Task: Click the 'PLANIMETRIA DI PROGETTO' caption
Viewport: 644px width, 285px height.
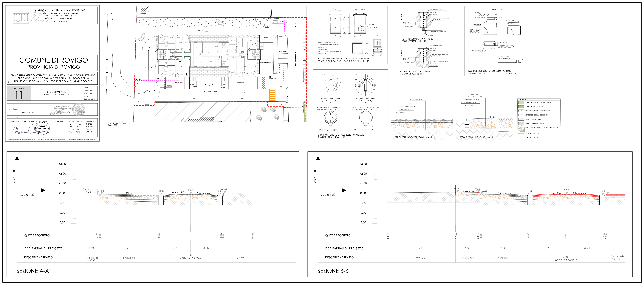Action: pyautogui.click(x=119, y=123)
